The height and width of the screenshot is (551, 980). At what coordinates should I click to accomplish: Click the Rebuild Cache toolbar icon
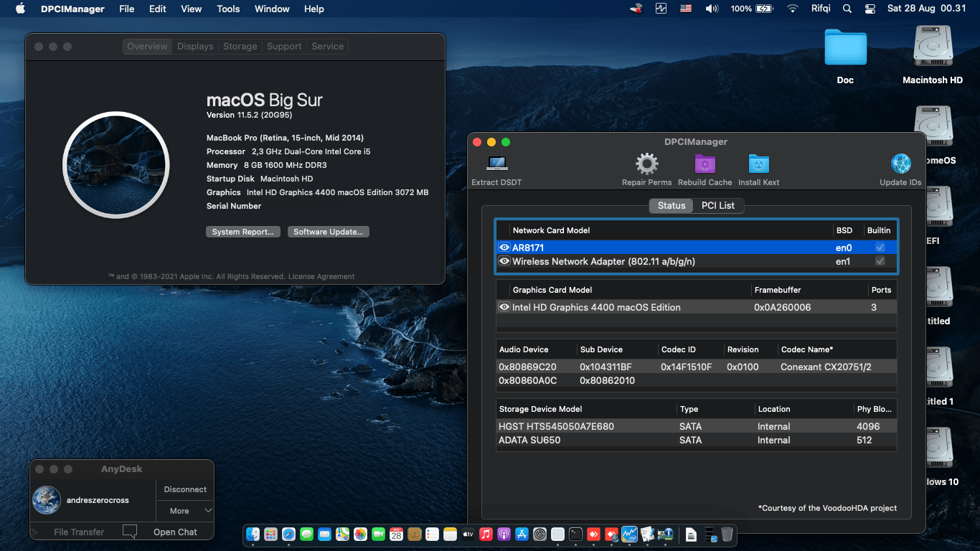coord(705,164)
